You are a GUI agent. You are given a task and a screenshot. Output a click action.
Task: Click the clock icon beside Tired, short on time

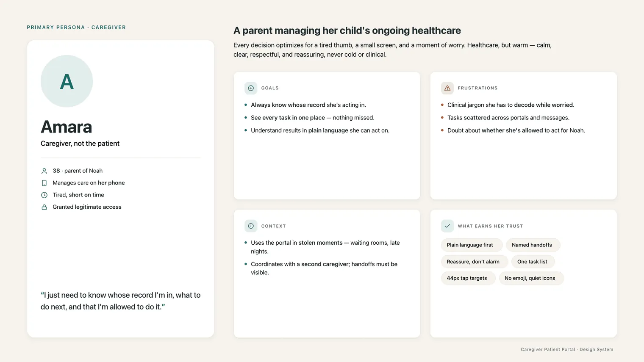click(x=44, y=195)
